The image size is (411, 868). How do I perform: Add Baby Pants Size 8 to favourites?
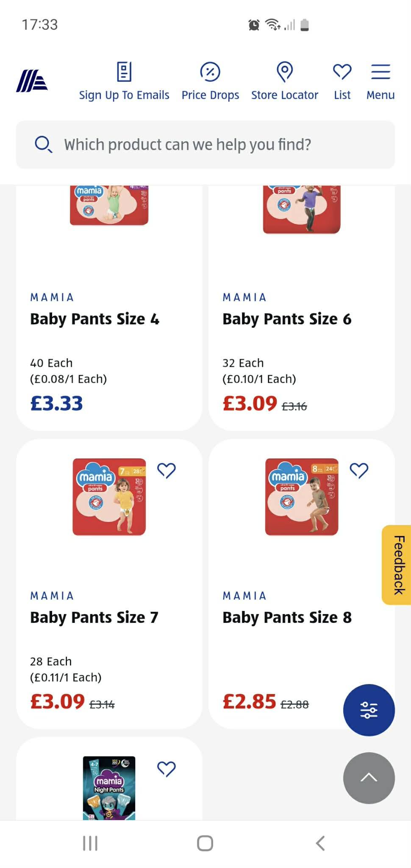[x=359, y=470]
